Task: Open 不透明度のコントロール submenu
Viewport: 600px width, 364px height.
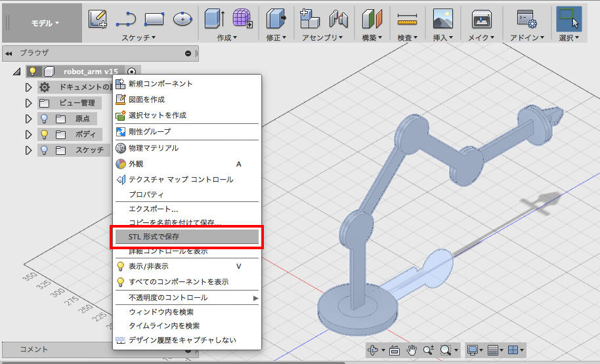Action: coord(187,298)
